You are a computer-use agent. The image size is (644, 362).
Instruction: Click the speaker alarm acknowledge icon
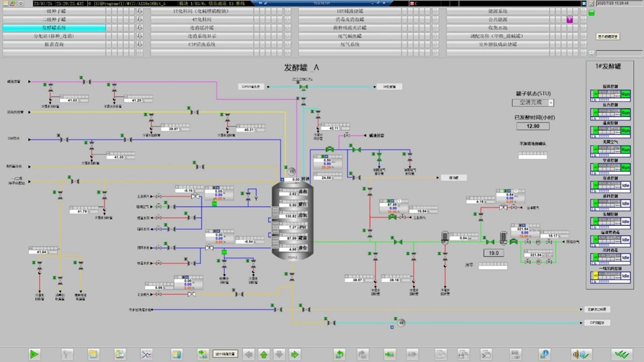(582, 354)
